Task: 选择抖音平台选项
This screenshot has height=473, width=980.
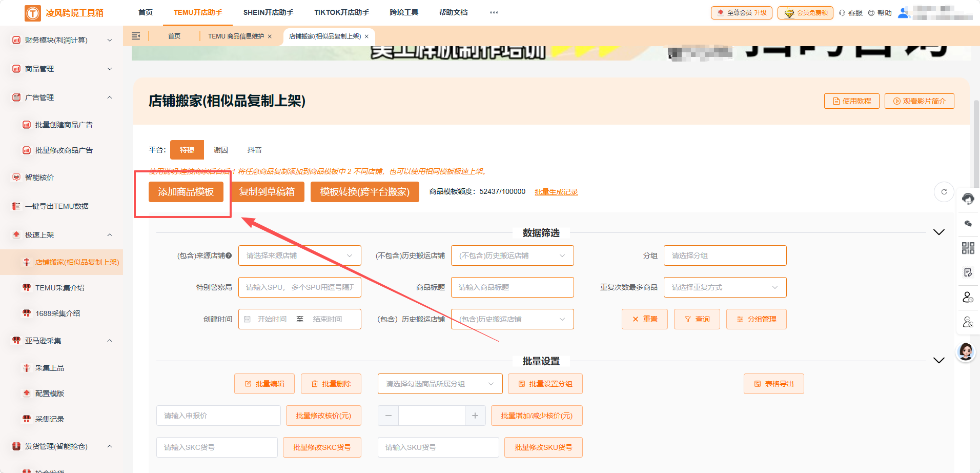Action: pos(255,149)
